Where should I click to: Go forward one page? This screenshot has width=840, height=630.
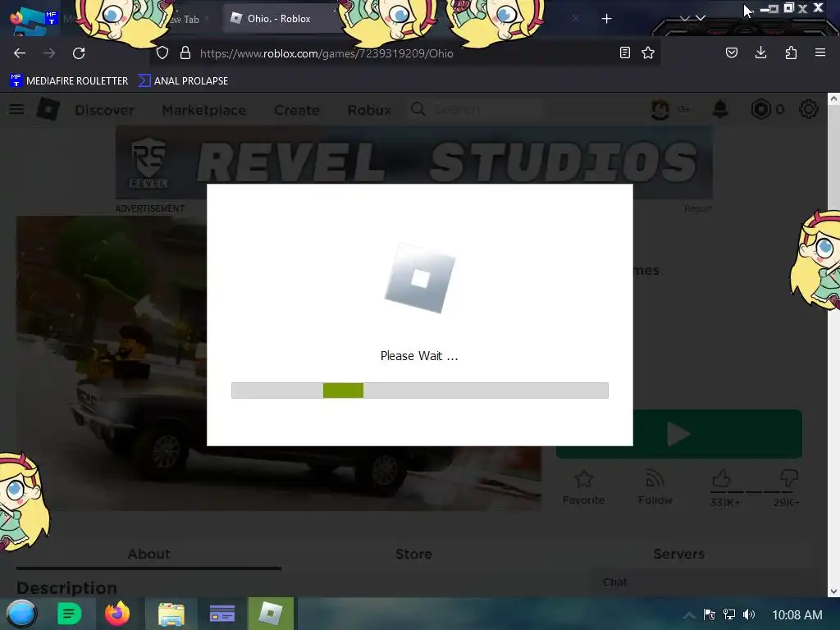49,53
